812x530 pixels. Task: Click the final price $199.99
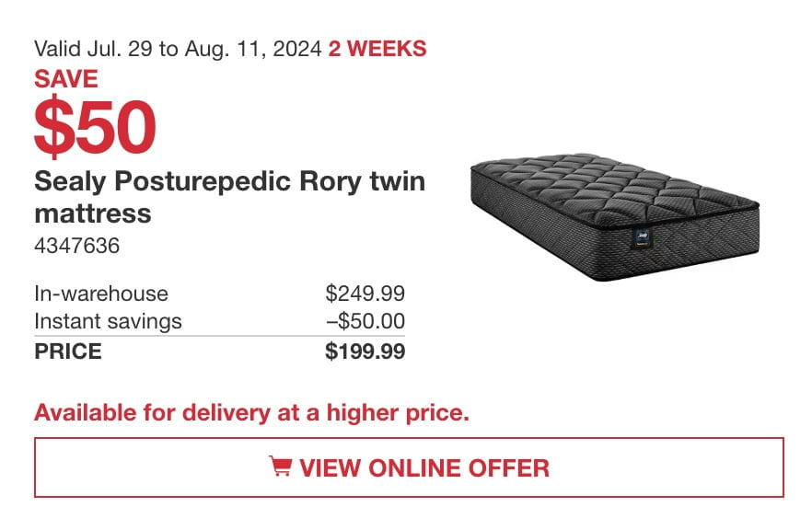tap(365, 351)
